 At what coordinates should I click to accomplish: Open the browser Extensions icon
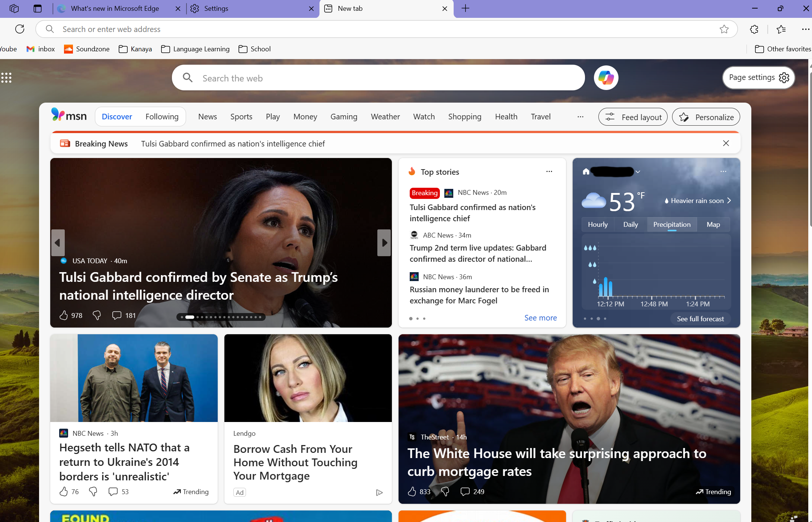(x=754, y=29)
